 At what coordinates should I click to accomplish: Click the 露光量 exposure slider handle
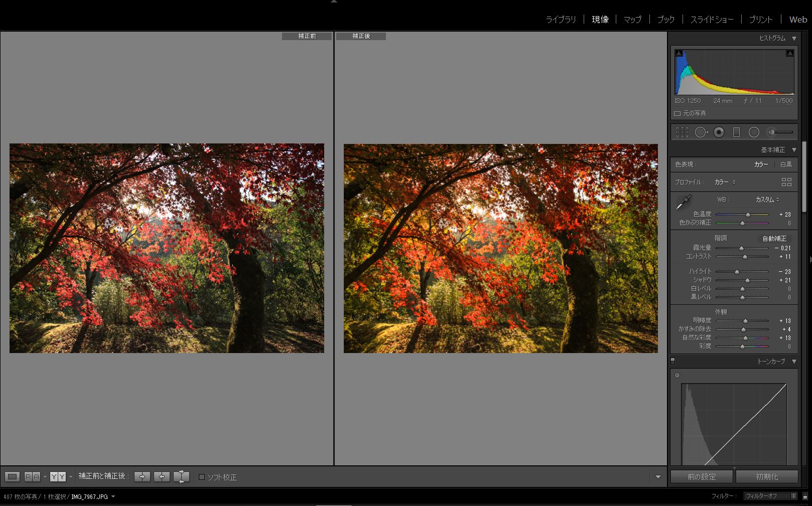741,248
